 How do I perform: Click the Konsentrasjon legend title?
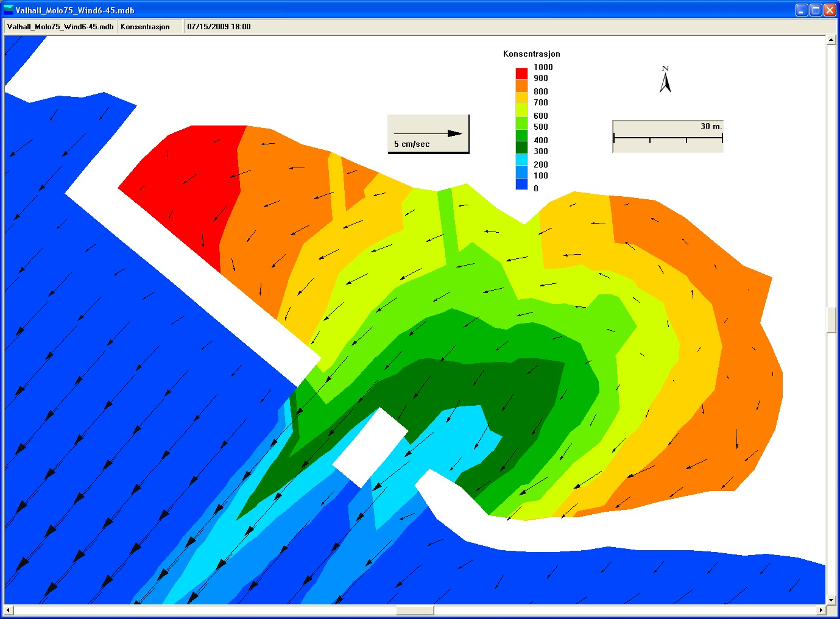[531, 54]
